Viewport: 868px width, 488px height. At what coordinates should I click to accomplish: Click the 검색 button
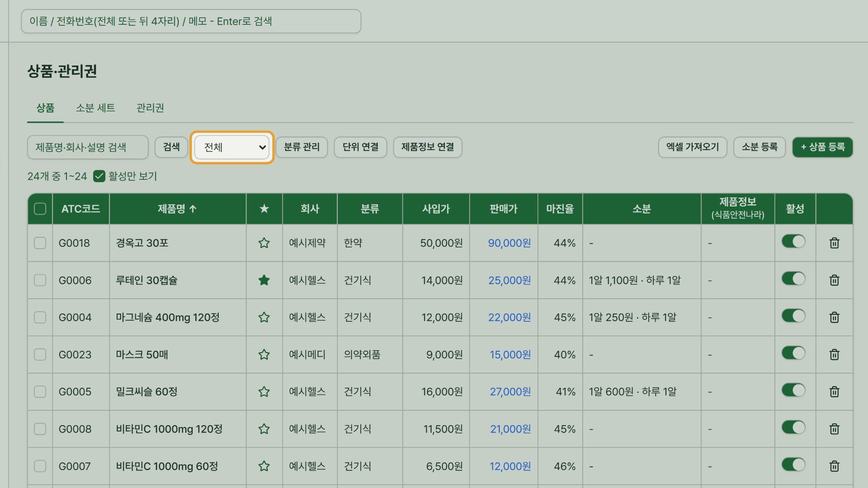(x=171, y=147)
